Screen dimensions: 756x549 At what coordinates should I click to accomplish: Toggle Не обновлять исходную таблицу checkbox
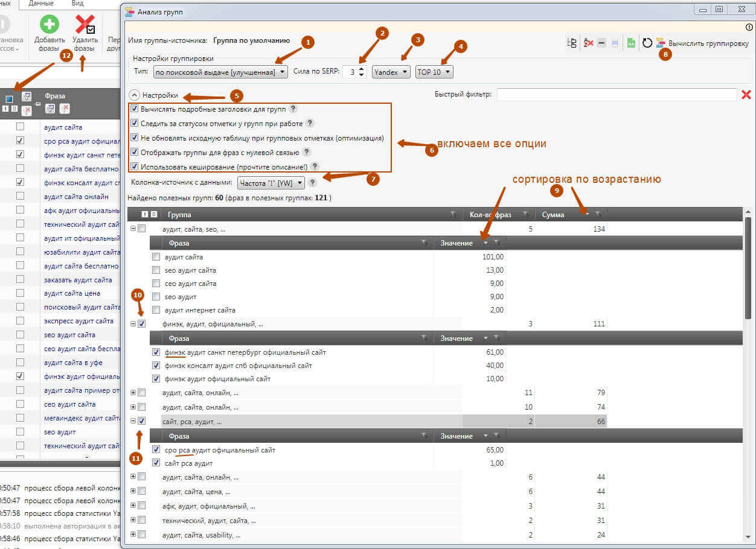tap(135, 138)
